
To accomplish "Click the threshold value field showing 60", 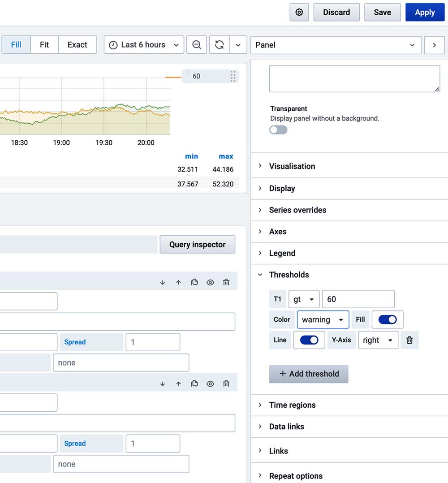I will [x=358, y=299].
